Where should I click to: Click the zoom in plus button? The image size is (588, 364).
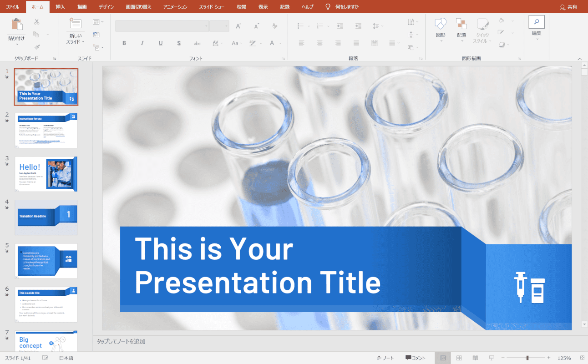pyautogui.click(x=549, y=358)
